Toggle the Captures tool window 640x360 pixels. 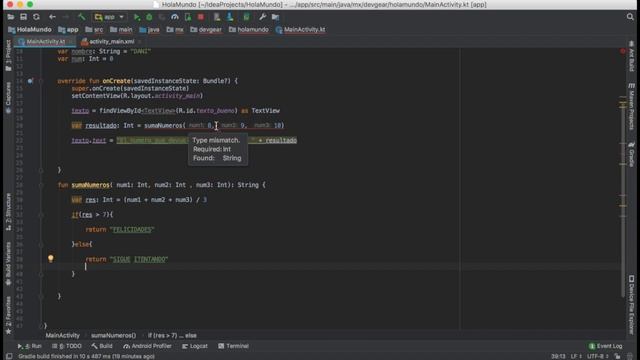point(8,97)
